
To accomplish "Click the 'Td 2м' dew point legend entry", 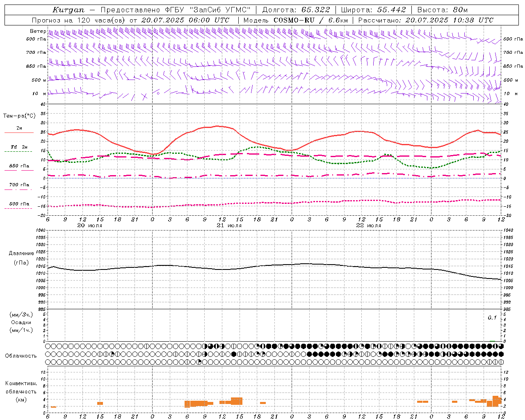I will pos(19,147).
